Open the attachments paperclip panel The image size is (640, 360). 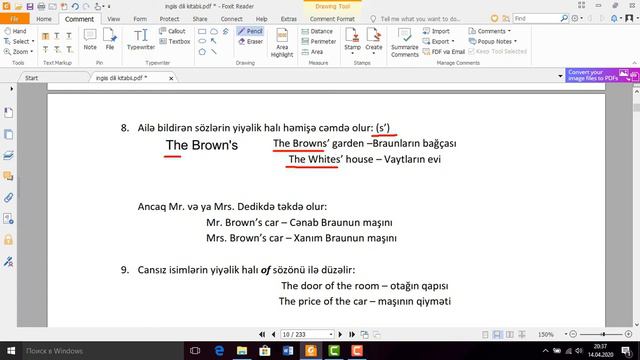click(8, 198)
